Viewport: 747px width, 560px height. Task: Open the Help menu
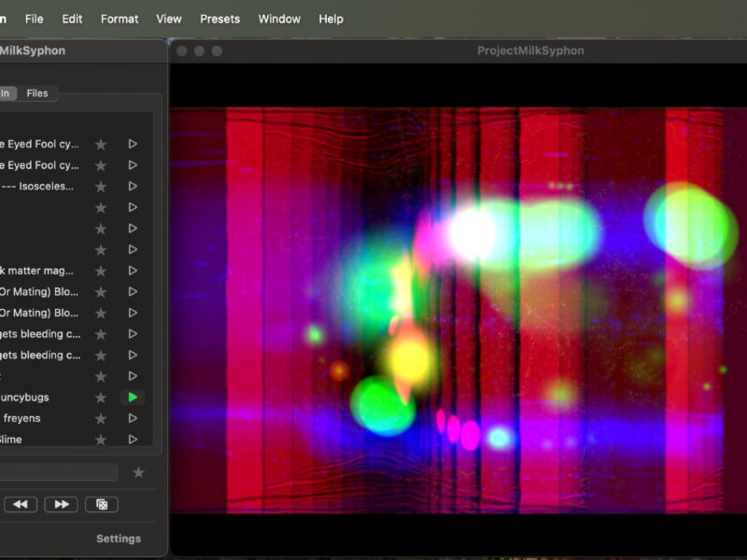[331, 19]
